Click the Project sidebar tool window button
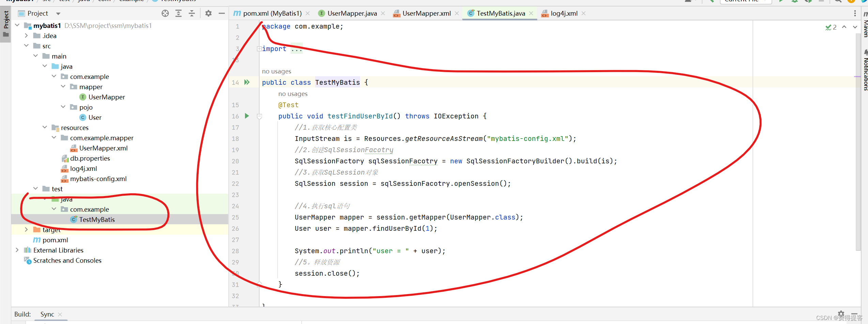Image resolution: width=868 pixels, height=324 pixels. (x=5, y=24)
